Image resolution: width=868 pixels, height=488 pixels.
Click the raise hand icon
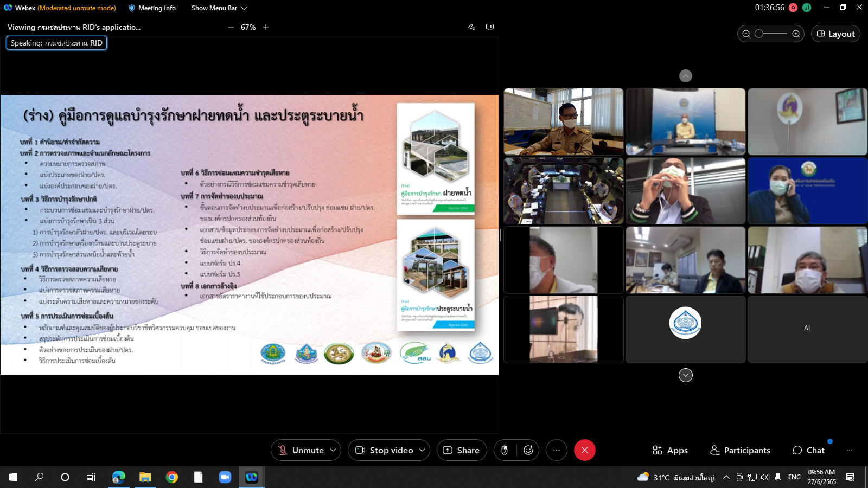tap(505, 450)
